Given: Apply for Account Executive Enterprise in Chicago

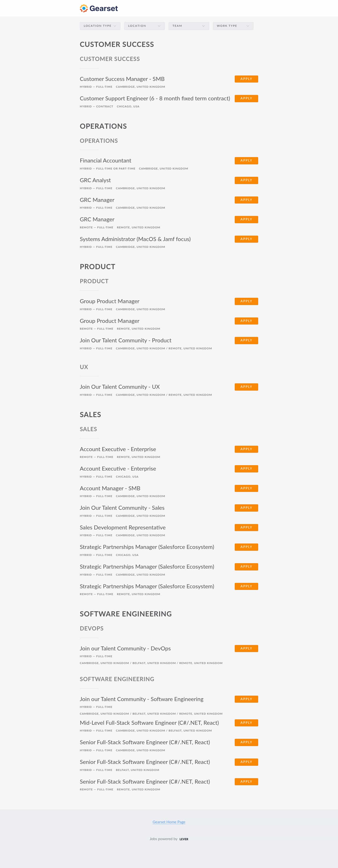Looking at the screenshot, I should click(246, 469).
